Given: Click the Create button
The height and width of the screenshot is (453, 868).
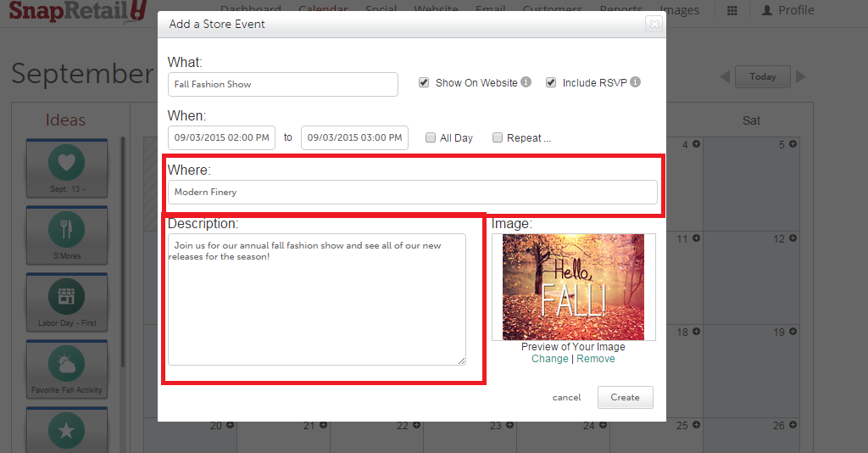Looking at the screenshot, I should [x=626, y=398].
